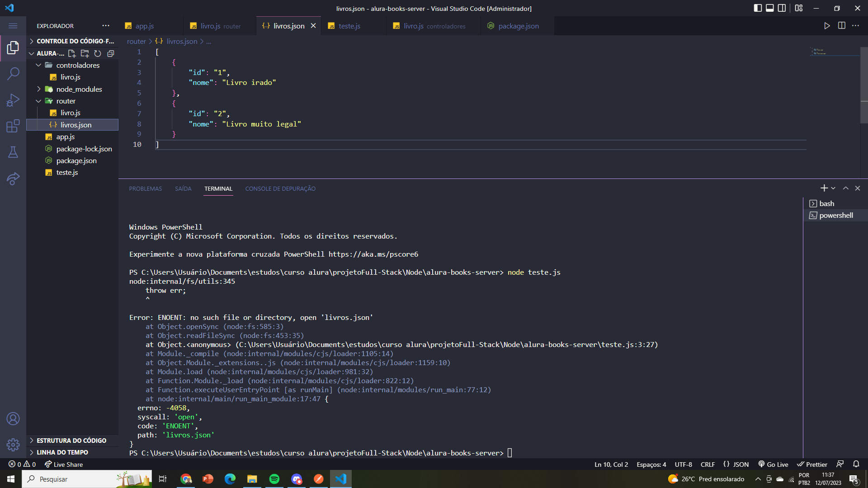Open livro.js file in controladores folder
The height and width of the screenshot is (488, 868).
coord(71,77)
